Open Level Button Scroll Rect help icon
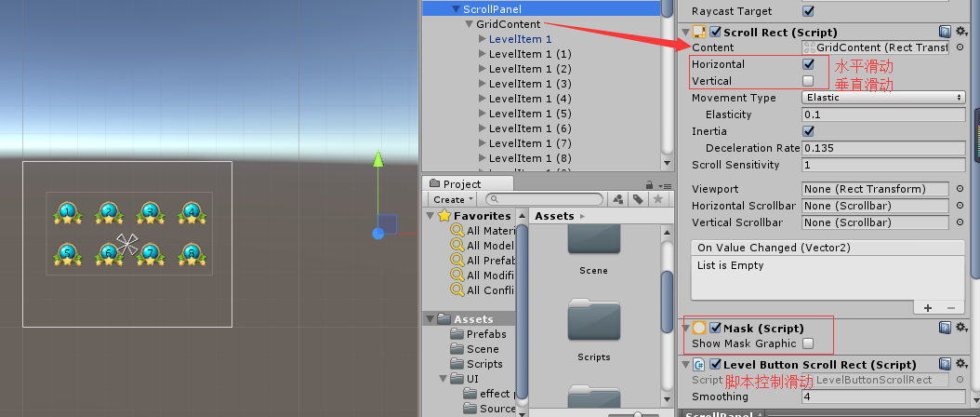 [945, 364]
